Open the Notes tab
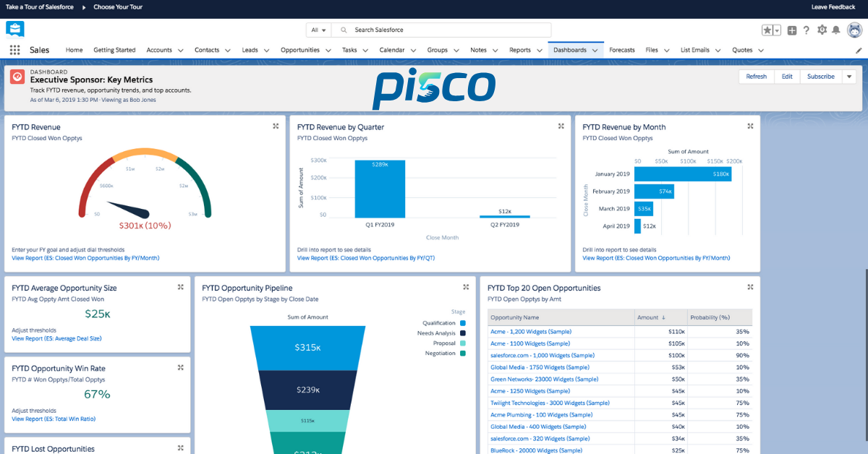This screenshot has height=454, width=868. (x=478, y=51)
